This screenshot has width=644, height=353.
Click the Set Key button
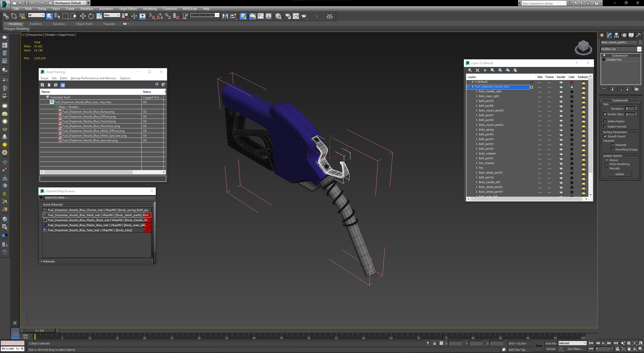[551, 349]
